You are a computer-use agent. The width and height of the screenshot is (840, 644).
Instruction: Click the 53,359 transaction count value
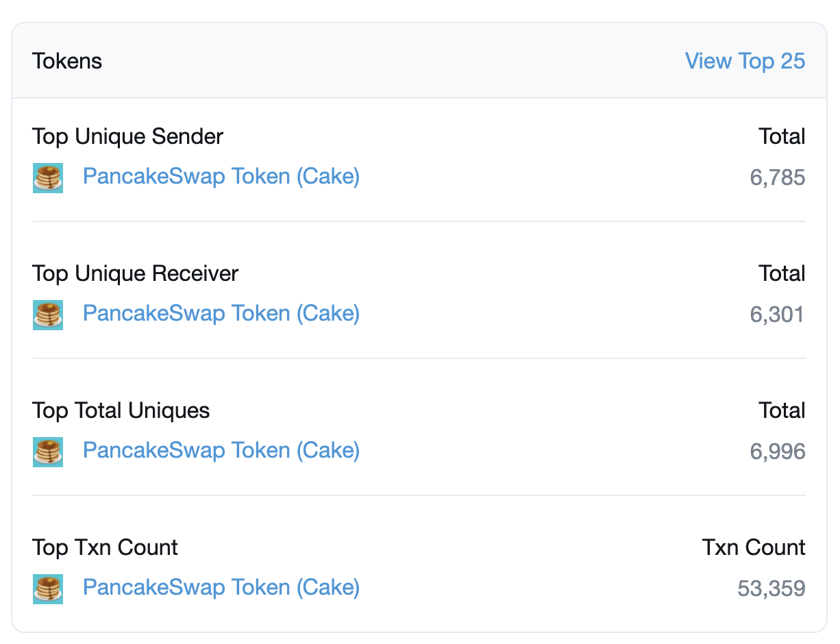(x=771, y=589)
